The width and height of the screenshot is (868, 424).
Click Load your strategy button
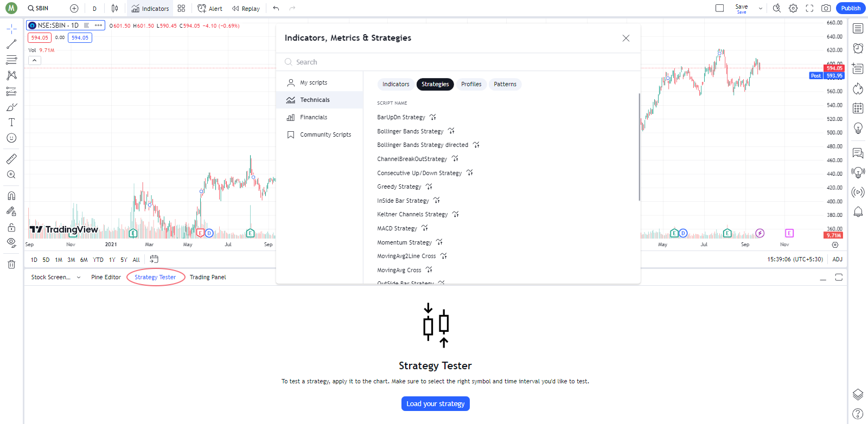436,403
